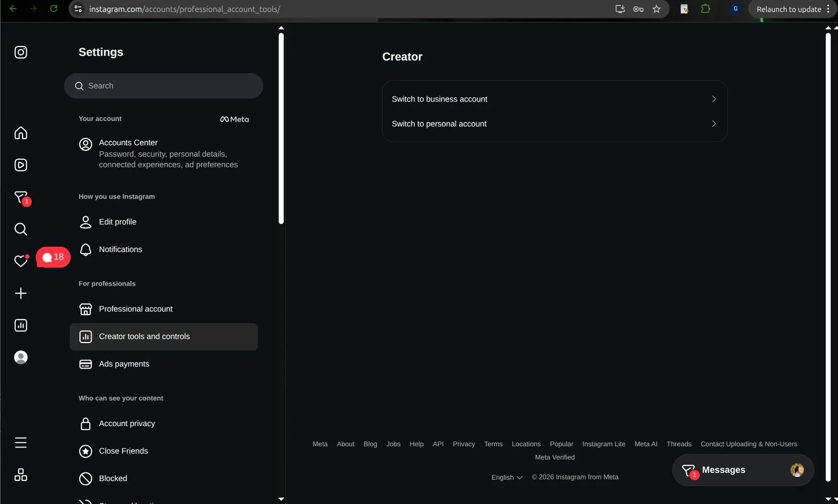Open direct messages icon in sidebar

(x=21, y=198)
